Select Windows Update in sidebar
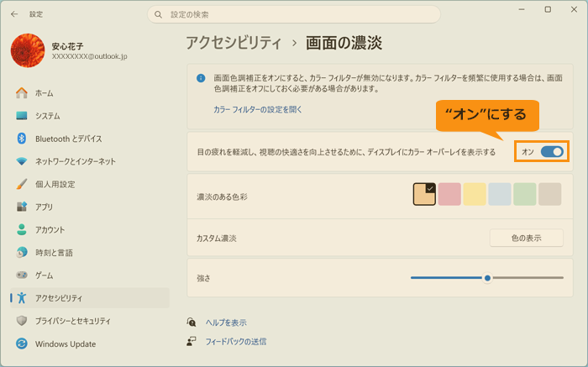Viewport: 588px width, 367px height. tap(90, 343)
